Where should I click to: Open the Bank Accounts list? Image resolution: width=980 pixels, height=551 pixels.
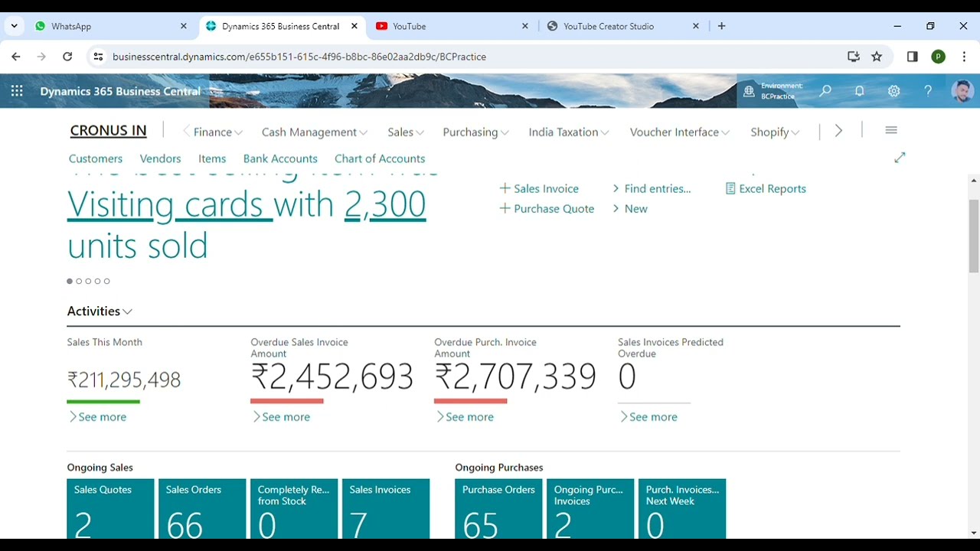(x=280, y=158)
